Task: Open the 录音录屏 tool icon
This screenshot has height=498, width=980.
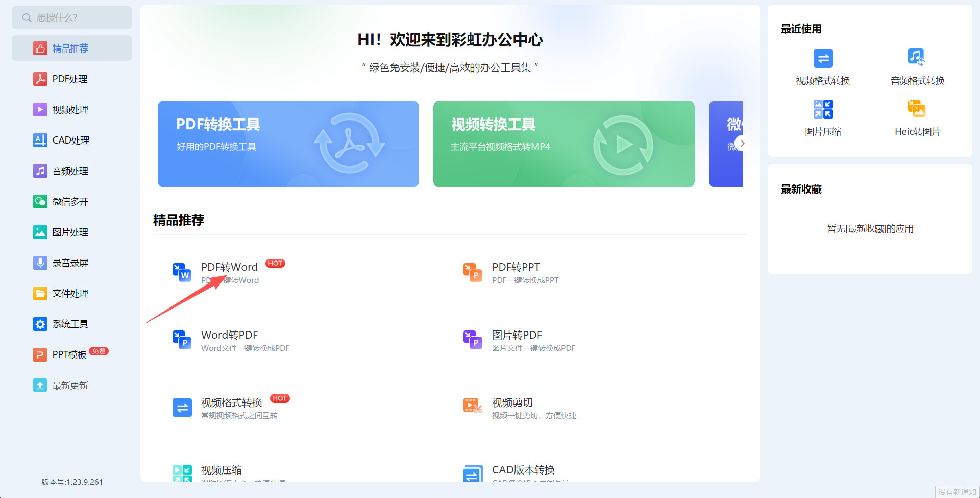Action: tap(40, 263)
